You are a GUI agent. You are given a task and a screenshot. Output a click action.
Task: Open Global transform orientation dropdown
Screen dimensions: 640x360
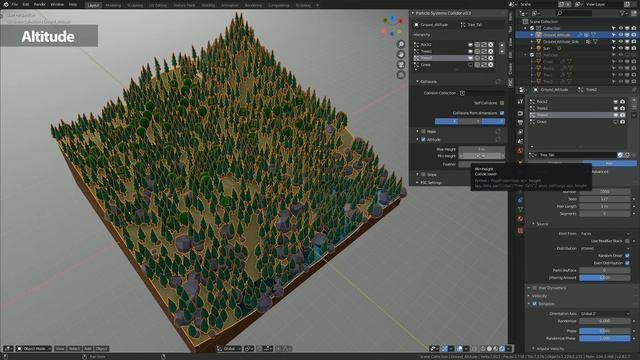coord(229,349)
